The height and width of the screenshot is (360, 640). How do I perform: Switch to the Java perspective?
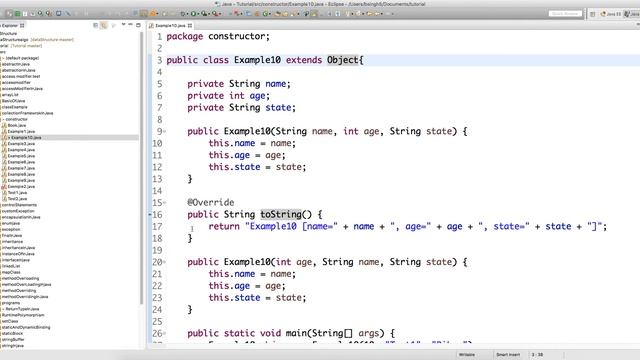click(633, 14)
